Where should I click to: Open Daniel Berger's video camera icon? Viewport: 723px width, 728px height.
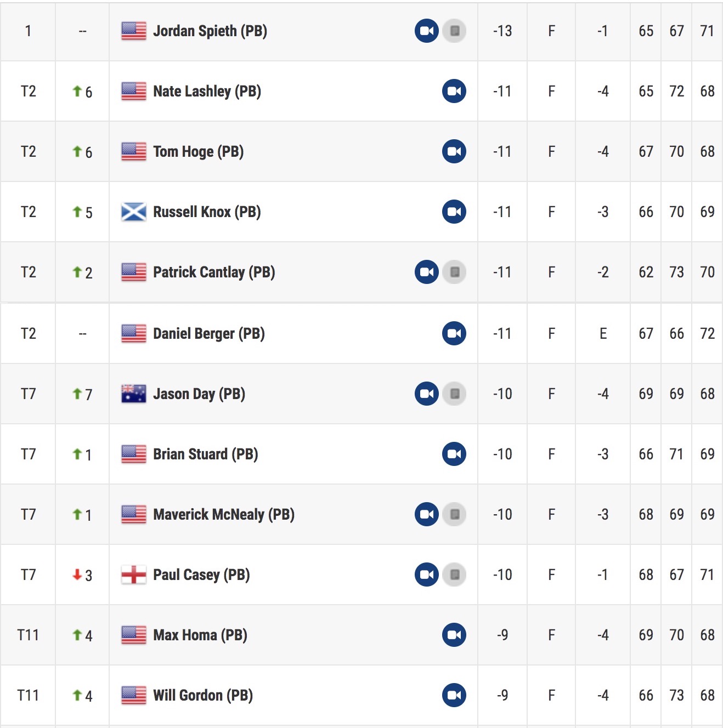coord(454,333)
